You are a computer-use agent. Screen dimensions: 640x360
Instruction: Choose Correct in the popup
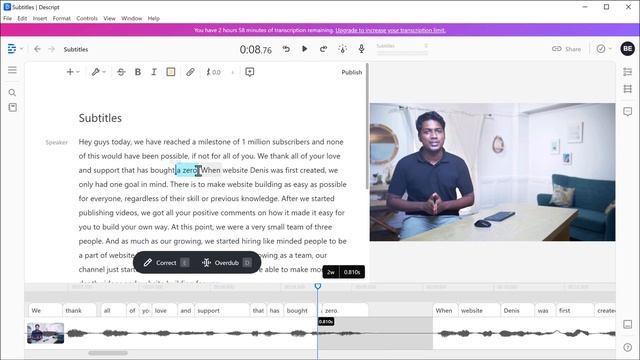166,262
